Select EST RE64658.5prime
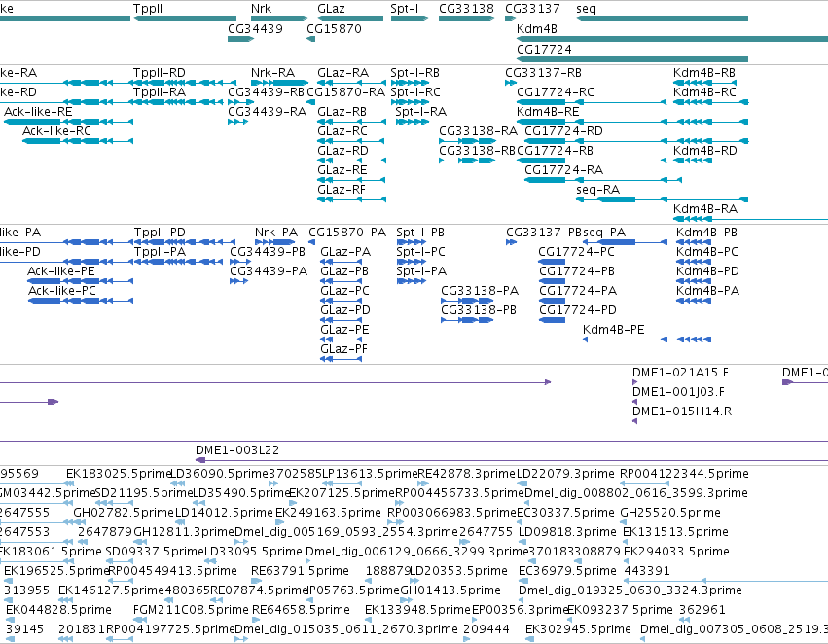 pos(301,609)
